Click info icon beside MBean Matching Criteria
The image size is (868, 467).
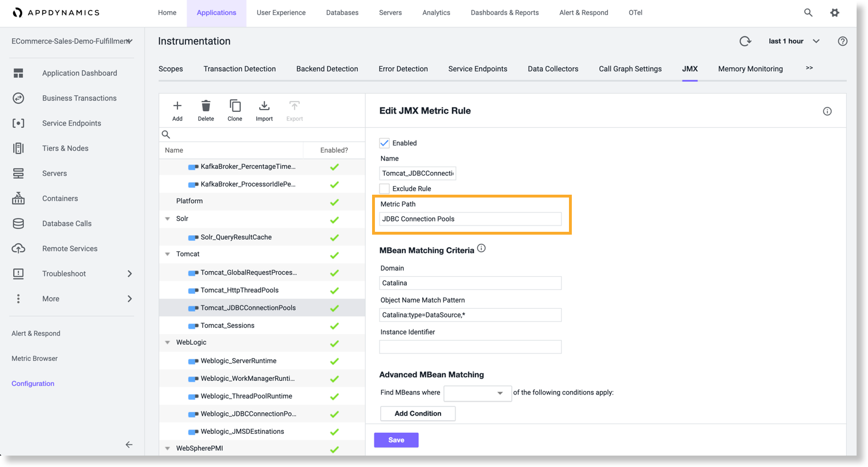coord(482,248)
